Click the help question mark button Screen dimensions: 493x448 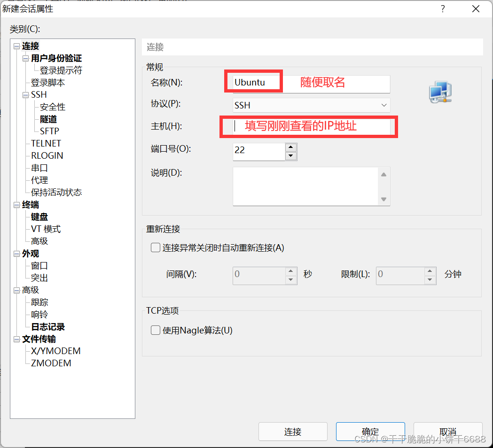(x=443, y=9)
